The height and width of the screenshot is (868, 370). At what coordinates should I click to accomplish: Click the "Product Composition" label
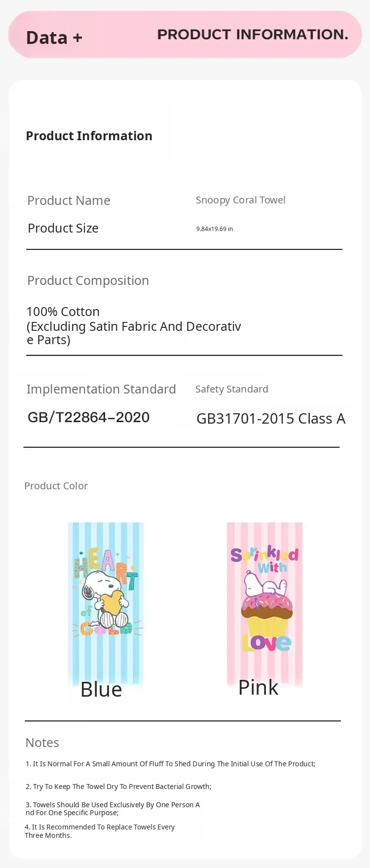click(88, 280)
